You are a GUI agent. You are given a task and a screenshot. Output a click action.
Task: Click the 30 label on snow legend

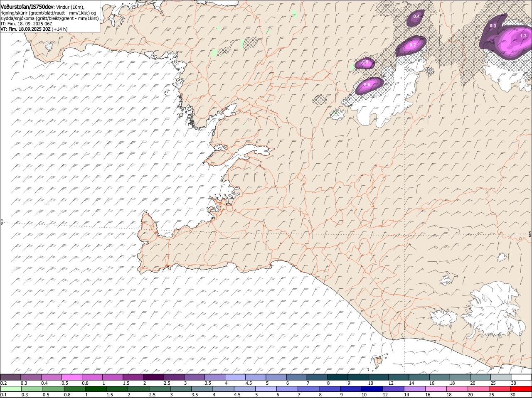(x=514, y=383)
